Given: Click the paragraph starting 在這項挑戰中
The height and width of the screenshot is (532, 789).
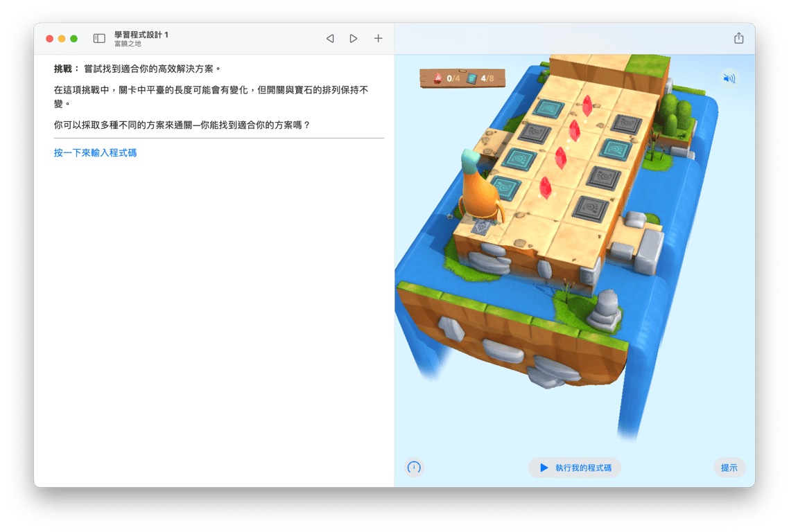Looking at the screenshot, I should tap(211, 96).
